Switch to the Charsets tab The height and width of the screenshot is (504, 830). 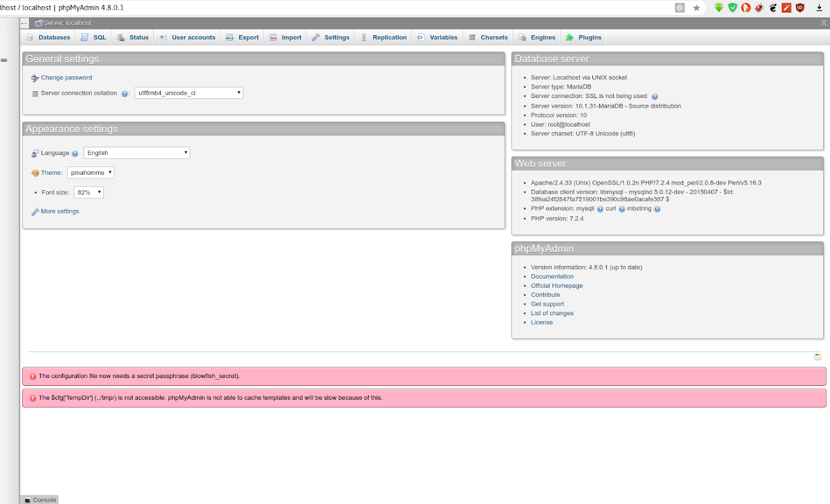point(488,37)
